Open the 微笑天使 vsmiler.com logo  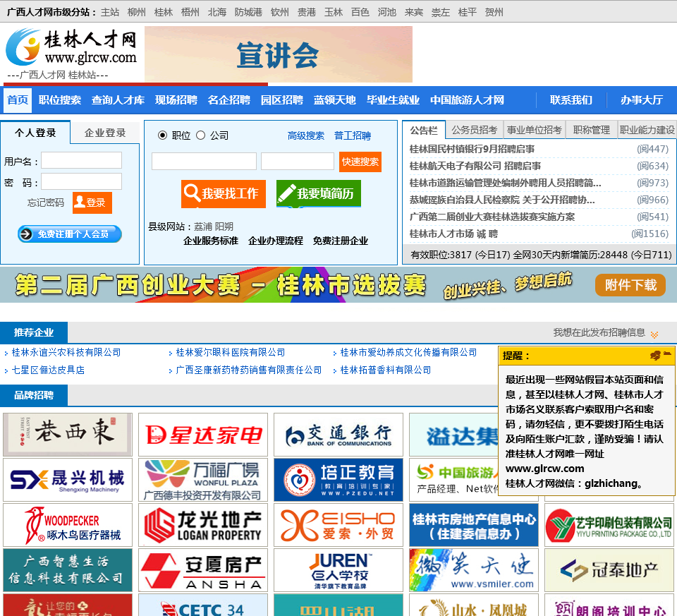point(474,570)
